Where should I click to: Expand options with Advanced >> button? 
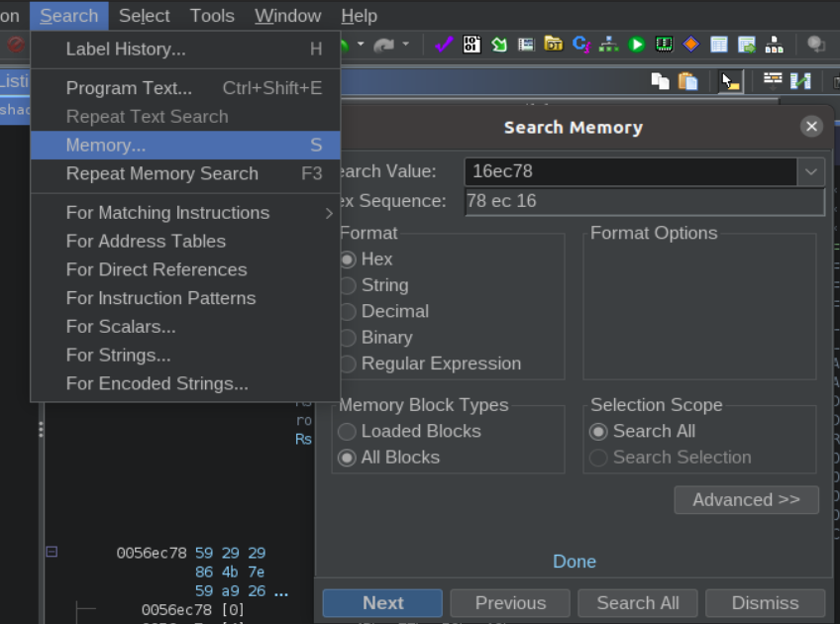click(x=746, y=500)
